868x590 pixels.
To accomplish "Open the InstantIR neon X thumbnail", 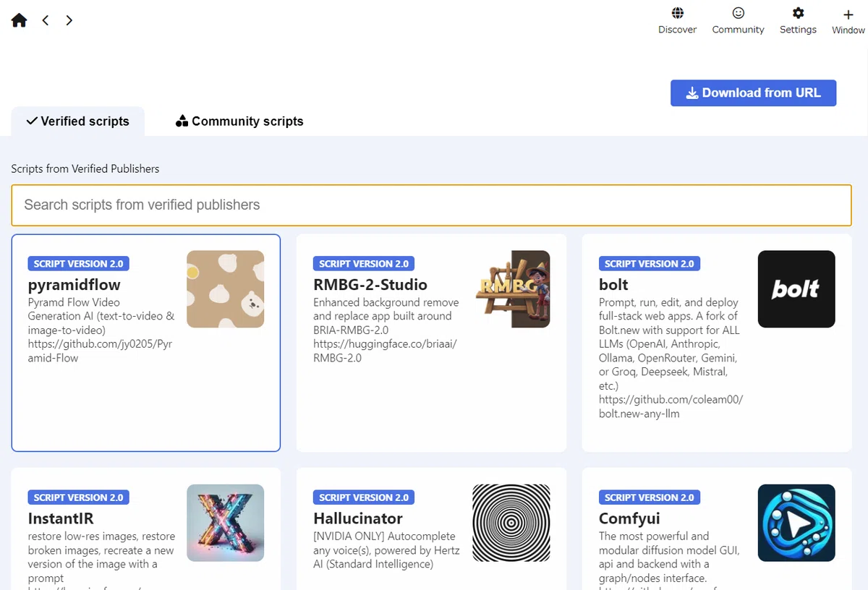I will tap(225, 523).
